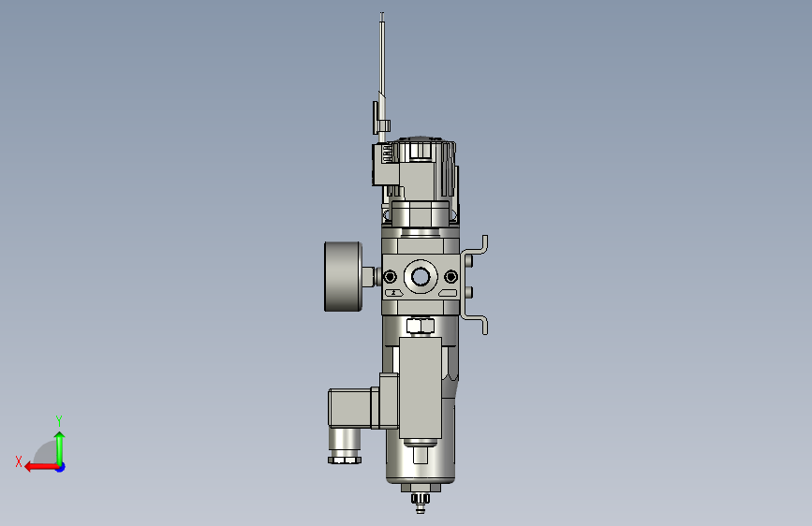The width and height of the screenshot is (812, 526).
Task: Select the right screw beside the center port
Action: [x=450, y=277]
